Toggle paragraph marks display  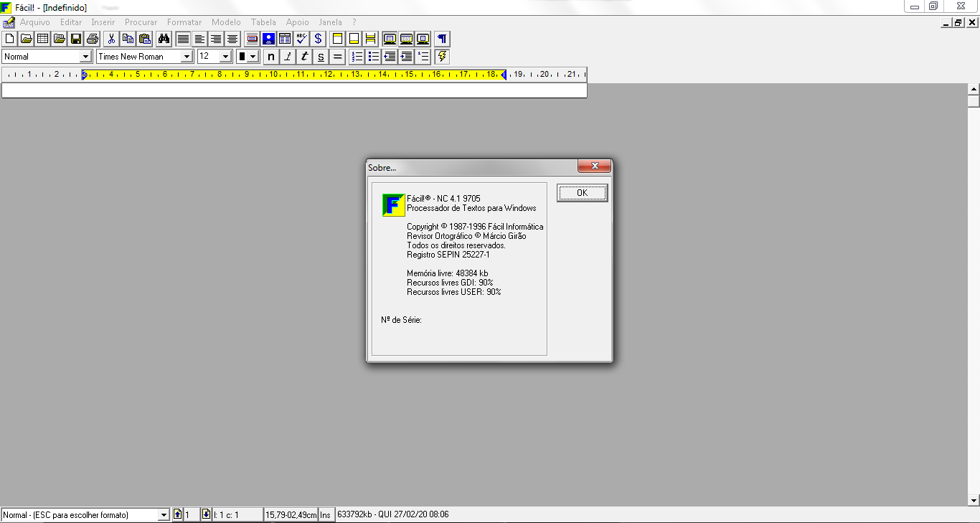tap(442, 39)
